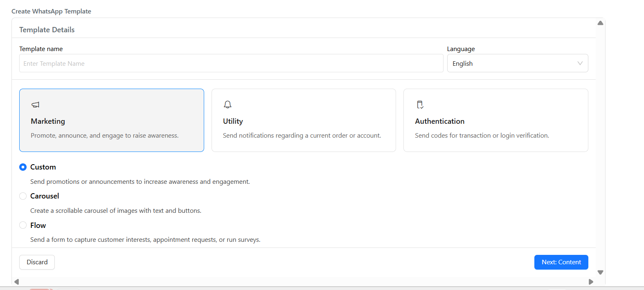Choose the Marketing category card
This screenshot has height=290, width=644.
pos(112,120)
